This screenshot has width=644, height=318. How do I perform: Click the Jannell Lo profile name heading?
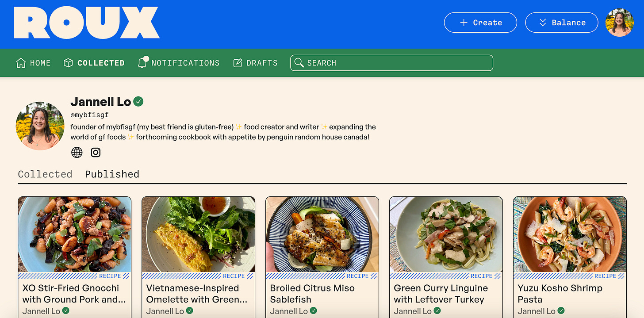[x=101, y=102]
